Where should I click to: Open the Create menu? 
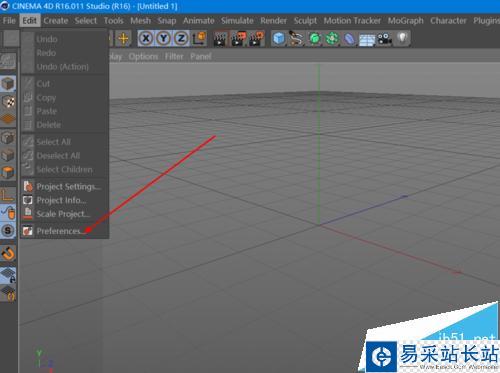[56, 21]
